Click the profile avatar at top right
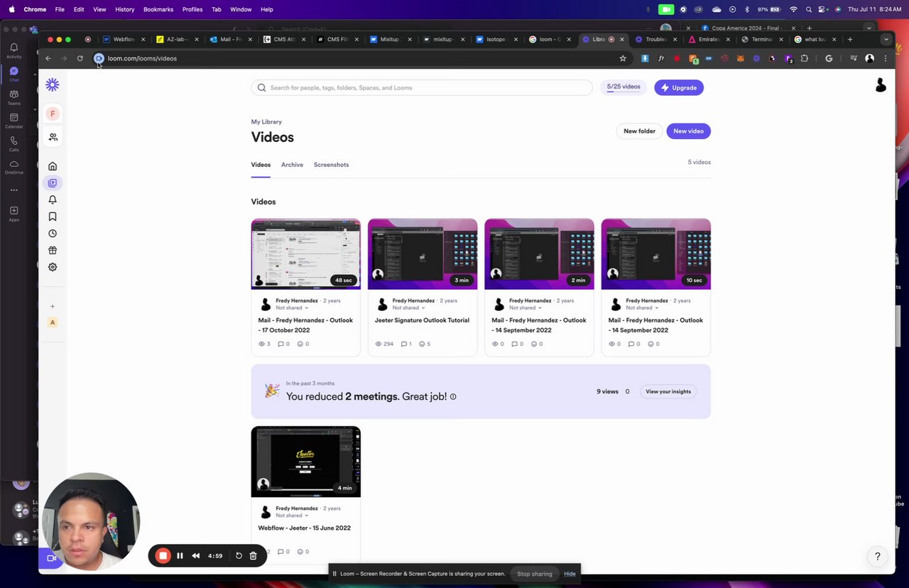The height and width of the screenshot is (588, 909). coord(881,85)
